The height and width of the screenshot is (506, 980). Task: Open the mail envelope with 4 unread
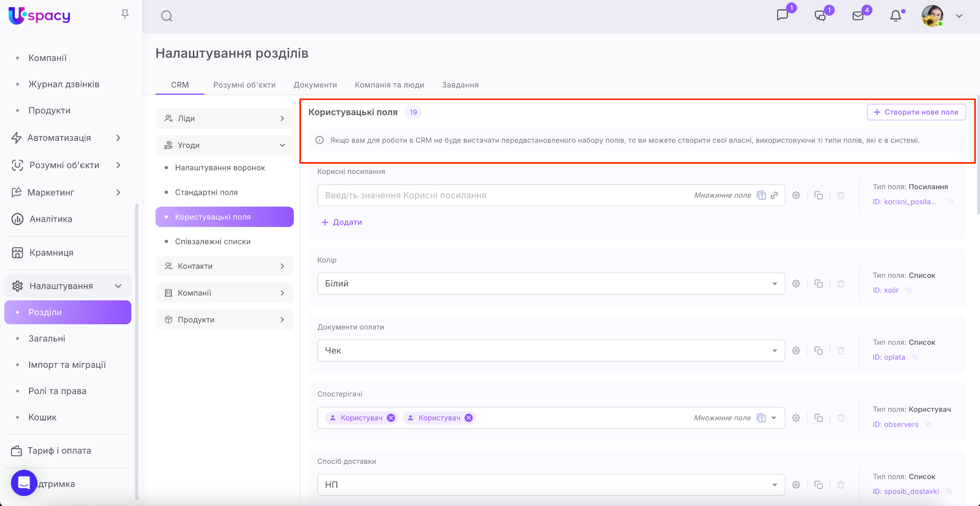click(858, 16)
